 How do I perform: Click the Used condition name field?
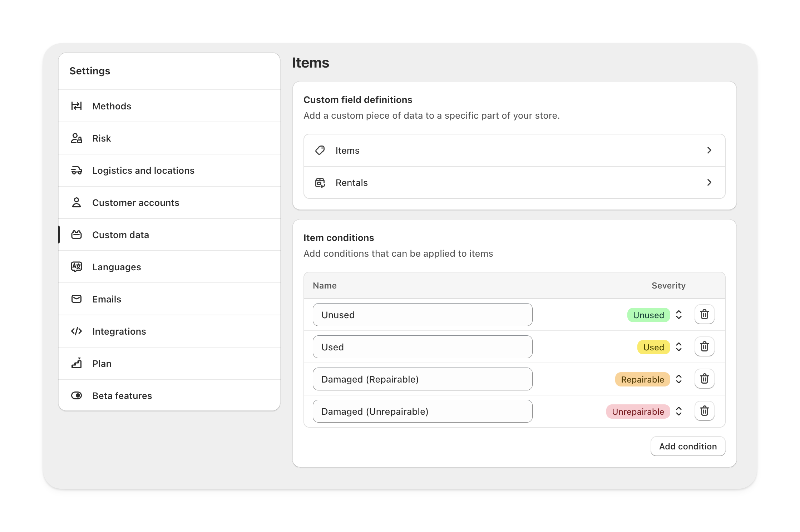point(422,347)
